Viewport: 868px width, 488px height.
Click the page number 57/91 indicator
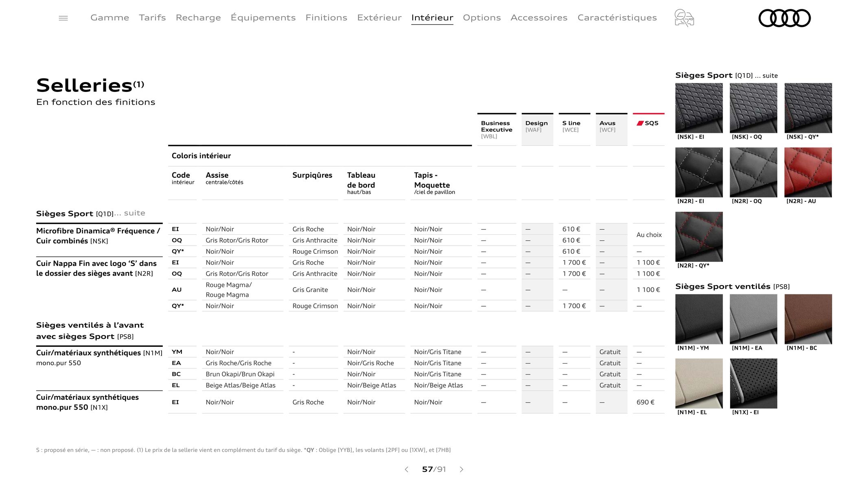point(434,469)
